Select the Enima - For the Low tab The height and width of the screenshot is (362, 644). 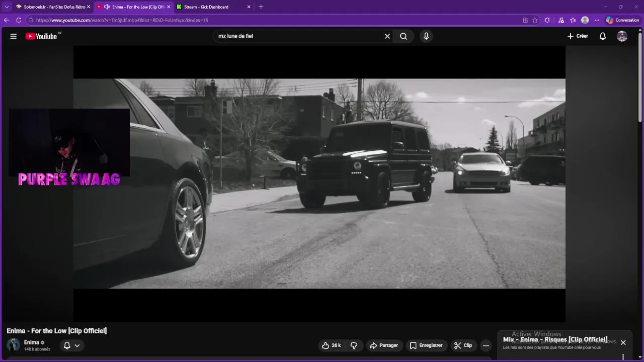click(133, 7)
